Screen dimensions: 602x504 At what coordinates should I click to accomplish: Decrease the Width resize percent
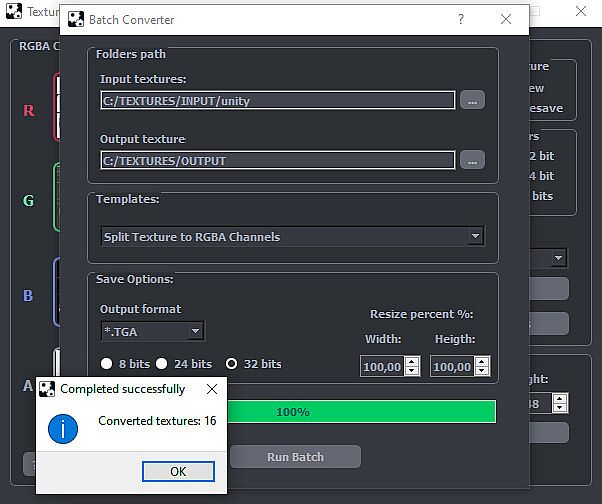click(412, 370)
